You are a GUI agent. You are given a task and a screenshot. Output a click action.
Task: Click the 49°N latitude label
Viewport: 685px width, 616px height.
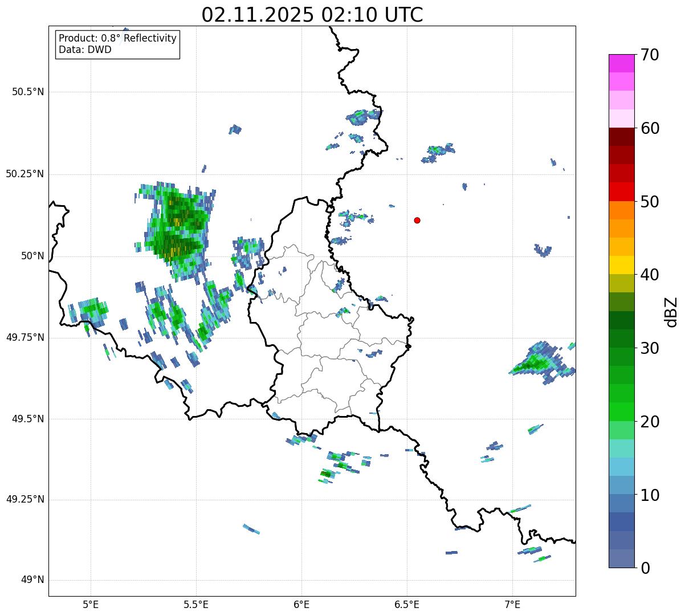tap(32, 580)
